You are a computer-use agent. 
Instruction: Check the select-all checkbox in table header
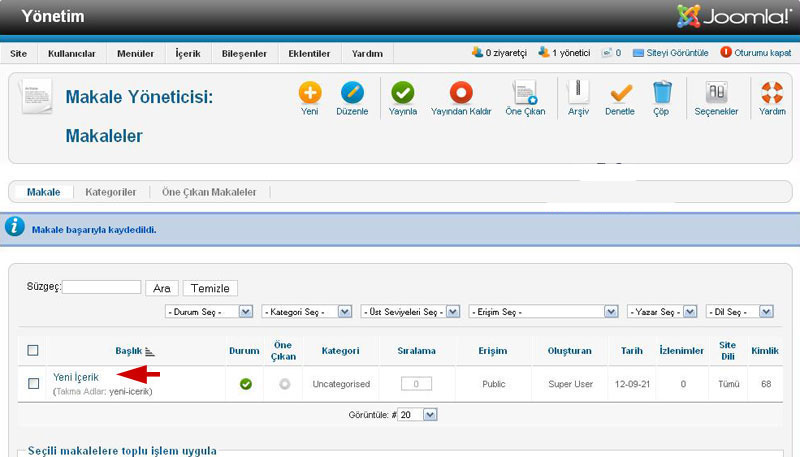pos(33,350)
